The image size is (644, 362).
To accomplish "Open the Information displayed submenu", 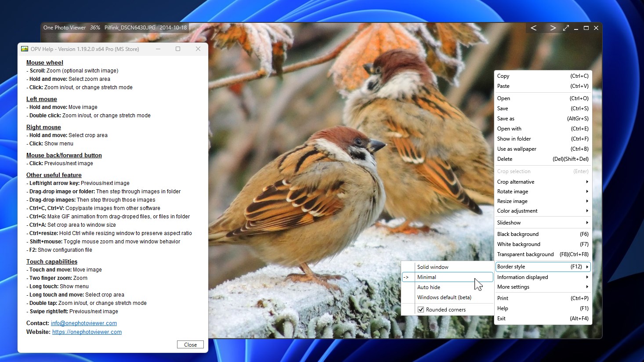I will point(523,277).
